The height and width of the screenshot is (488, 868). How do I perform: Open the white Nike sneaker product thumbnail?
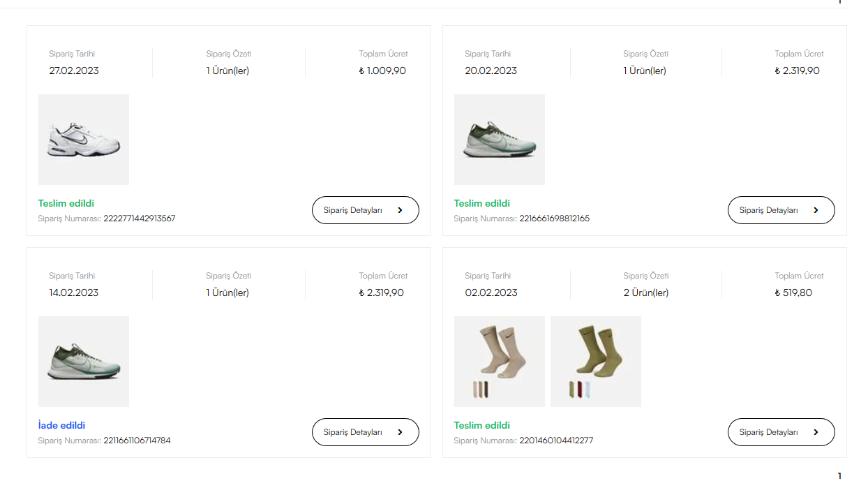coord(84,140)
